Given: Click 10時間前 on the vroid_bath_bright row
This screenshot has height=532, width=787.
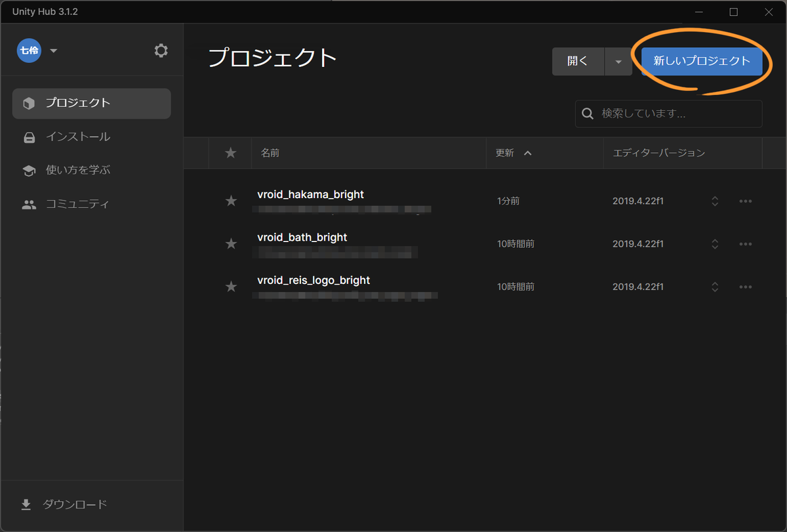Looking at the screenshot, I should pos(515,243).
